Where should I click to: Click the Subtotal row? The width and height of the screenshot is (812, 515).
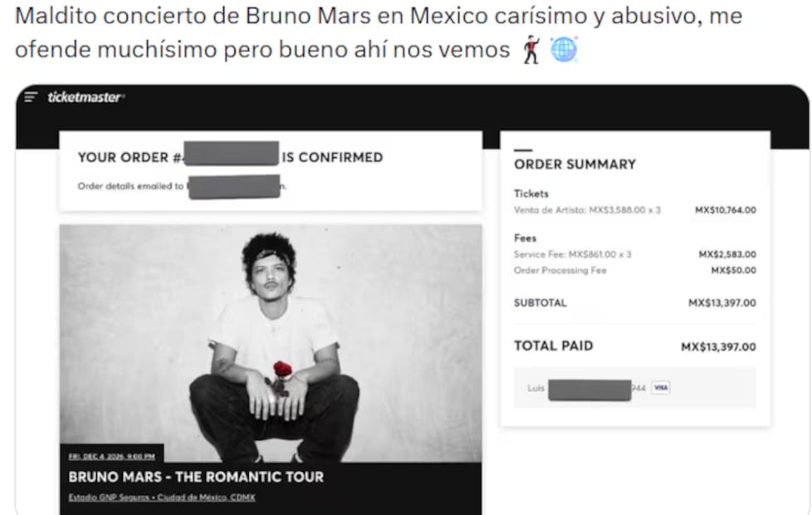(635, 302)
